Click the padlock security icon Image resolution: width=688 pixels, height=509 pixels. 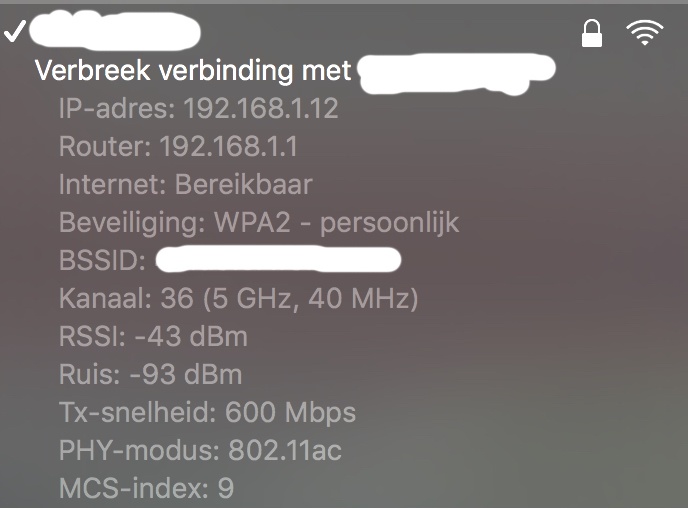point(592,35)
